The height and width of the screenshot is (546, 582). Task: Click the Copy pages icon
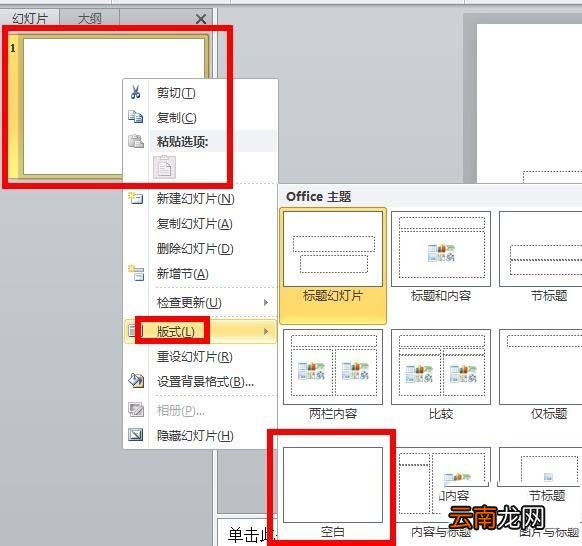point(135,117)
